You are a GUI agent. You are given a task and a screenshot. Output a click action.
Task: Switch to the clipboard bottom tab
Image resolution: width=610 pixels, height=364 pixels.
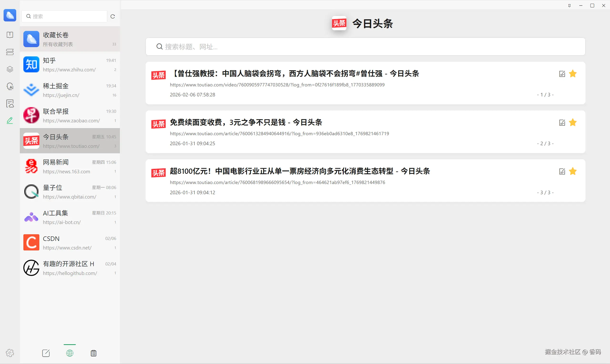(94, 353)
